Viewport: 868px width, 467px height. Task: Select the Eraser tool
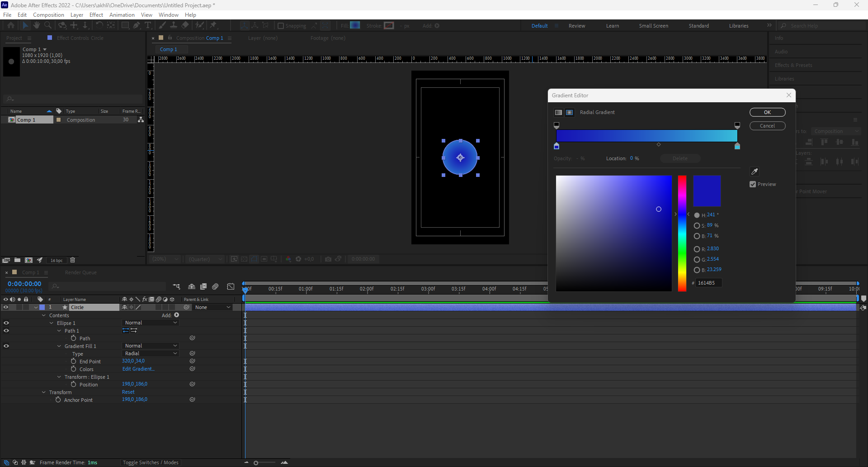(x=185, y=25)
